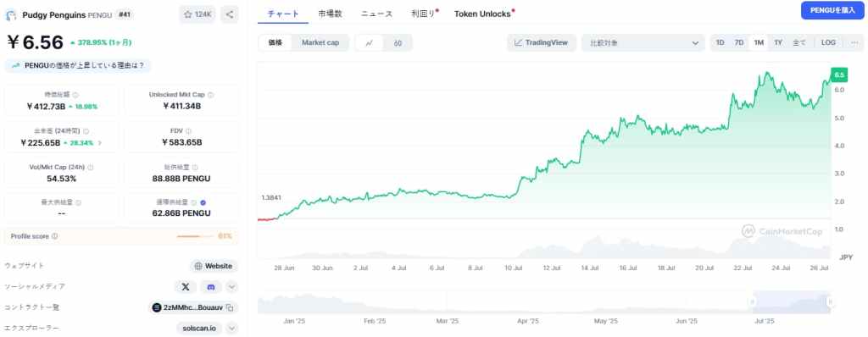This screenshot has height=337, width=868.
Task: Select the candlestick chart style icon
Action: [x=398, y=42]
